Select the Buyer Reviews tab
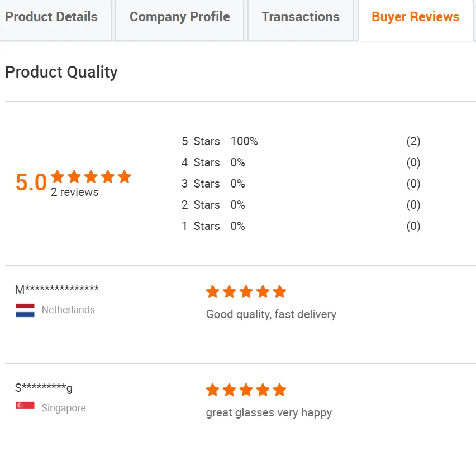Viewport: 476px width, 461px height. coord(415,17)
